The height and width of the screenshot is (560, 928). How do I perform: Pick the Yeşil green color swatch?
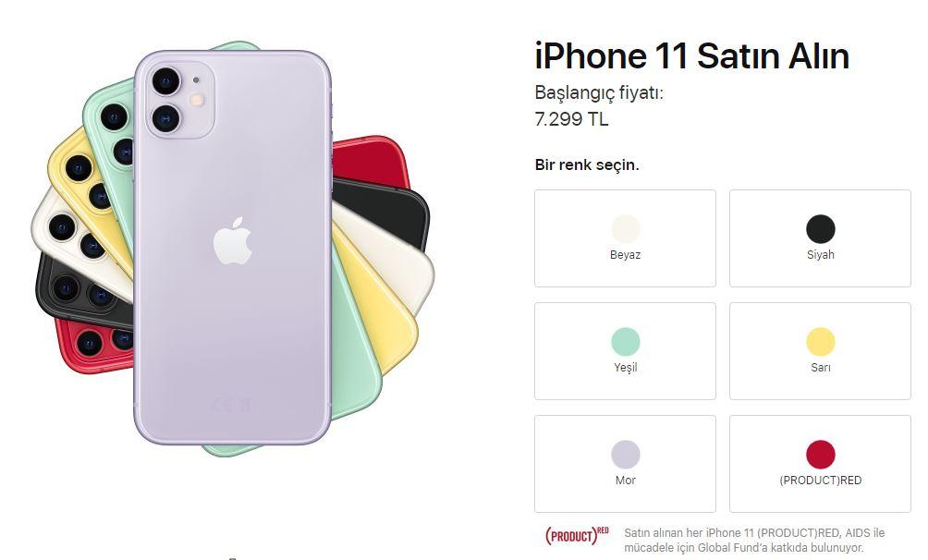(x=625, y=342)
